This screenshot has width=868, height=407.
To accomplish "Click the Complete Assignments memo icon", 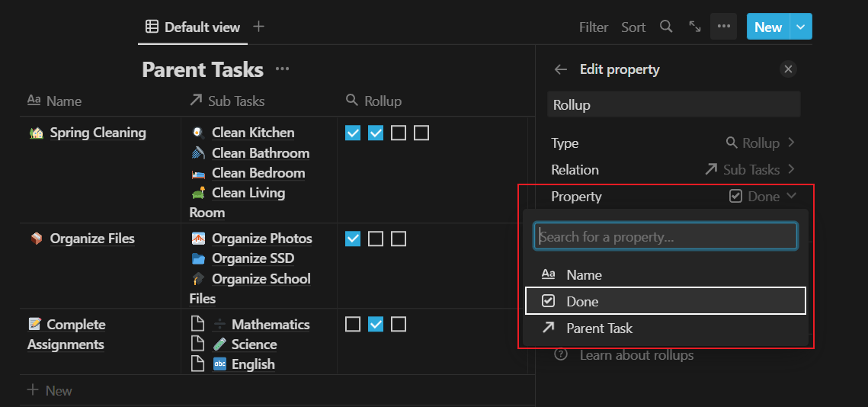I will point(35,325).
